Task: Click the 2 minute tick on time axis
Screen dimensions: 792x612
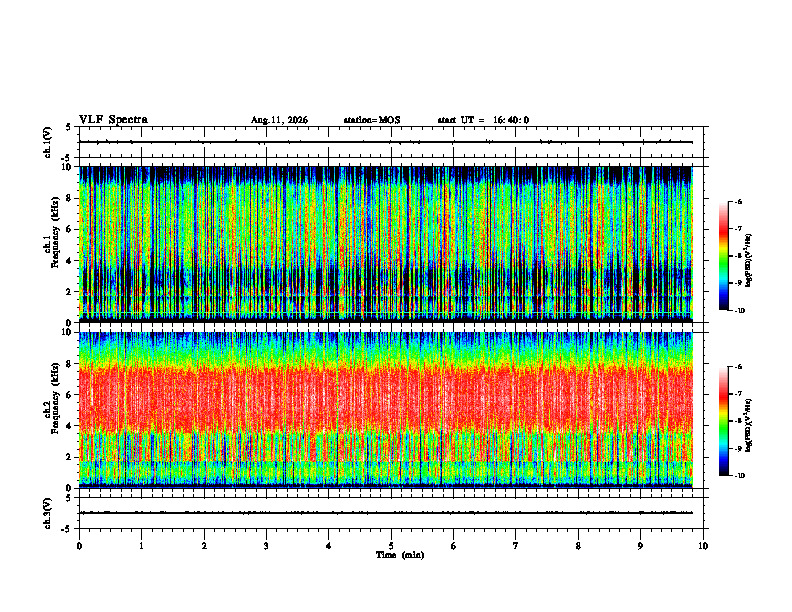Action: [204, 546]
